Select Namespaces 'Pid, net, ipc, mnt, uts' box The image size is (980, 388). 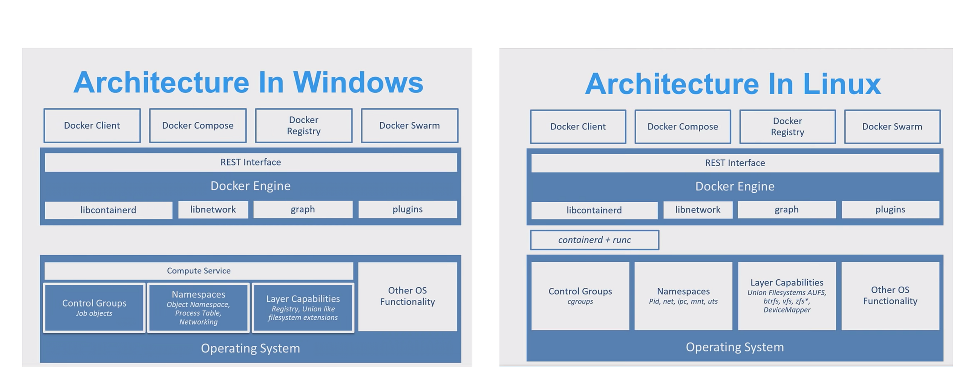683,296
